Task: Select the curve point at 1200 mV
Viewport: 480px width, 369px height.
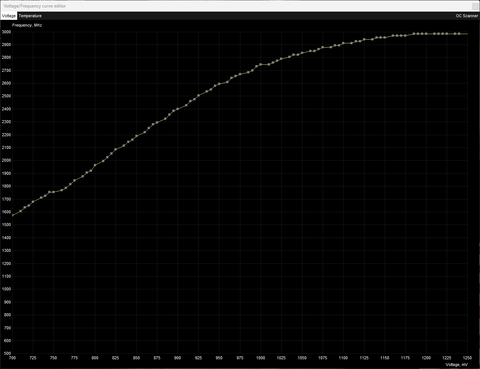Action: pyautogui.click(x=426, y=34)
